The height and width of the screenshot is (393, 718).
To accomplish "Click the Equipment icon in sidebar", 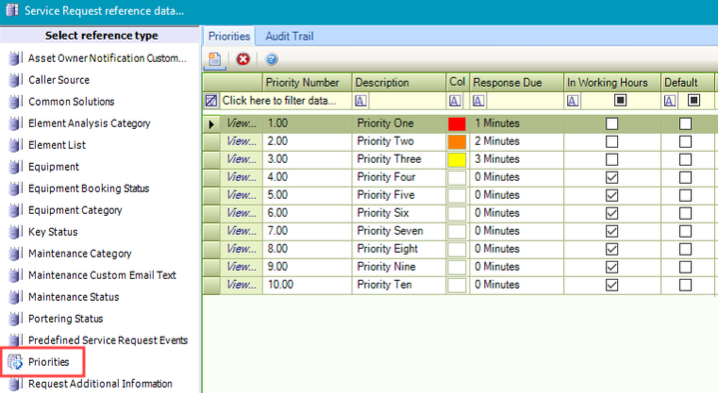I will (15, 167).
